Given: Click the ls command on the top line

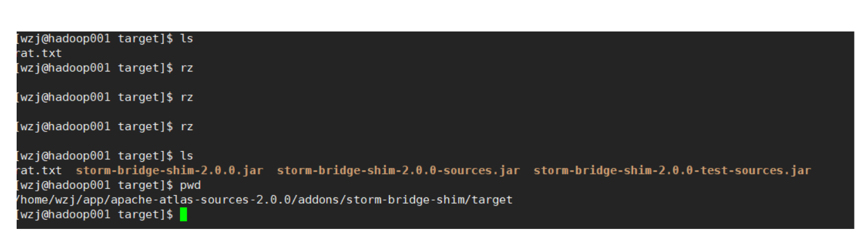Looking at the screenshot, I should pos(186,38).
